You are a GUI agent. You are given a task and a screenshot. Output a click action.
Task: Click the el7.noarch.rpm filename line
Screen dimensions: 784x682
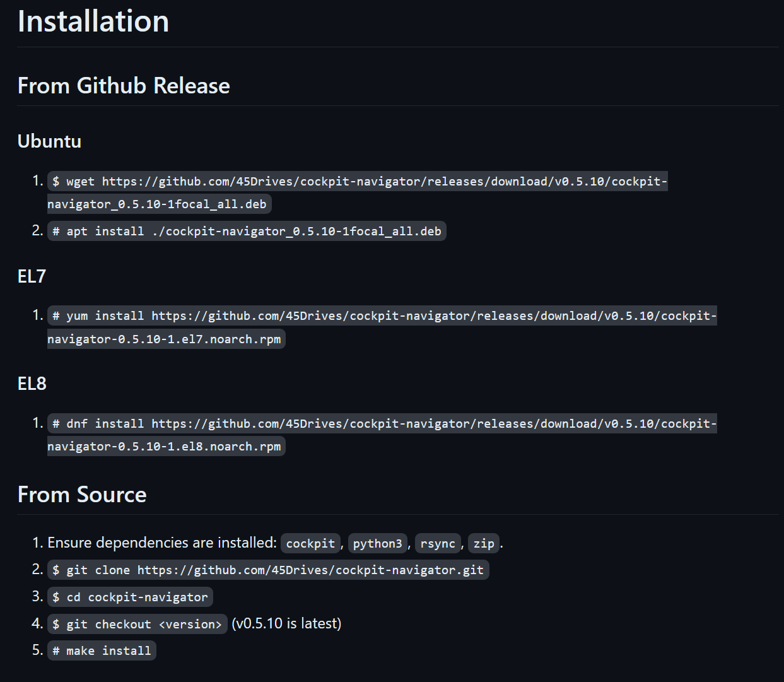pyautogui.click(x=166, y=339)
